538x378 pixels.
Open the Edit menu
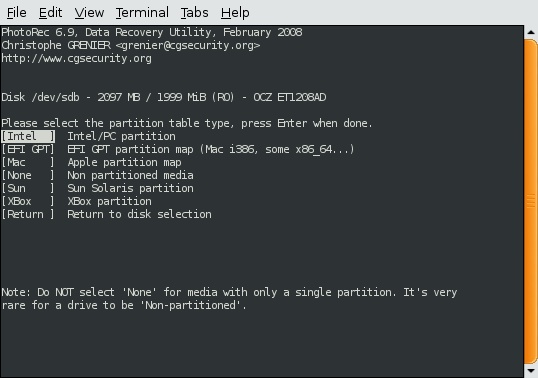click(50, 13)
